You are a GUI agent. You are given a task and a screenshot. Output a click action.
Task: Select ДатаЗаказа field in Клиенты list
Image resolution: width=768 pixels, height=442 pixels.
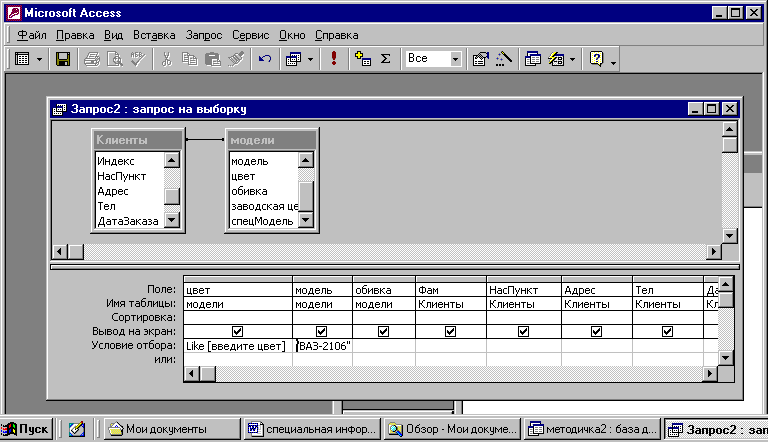[x=129, y=221]
